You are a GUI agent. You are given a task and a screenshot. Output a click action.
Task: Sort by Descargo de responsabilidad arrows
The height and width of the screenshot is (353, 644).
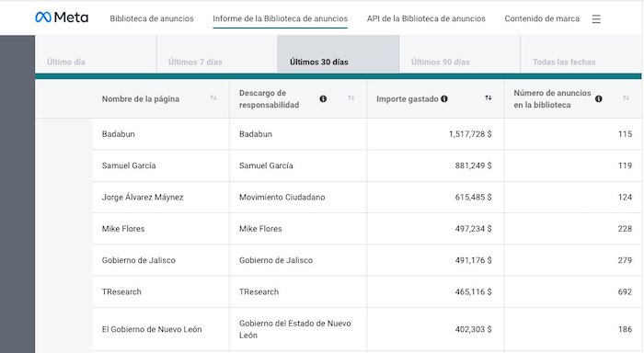351,97
